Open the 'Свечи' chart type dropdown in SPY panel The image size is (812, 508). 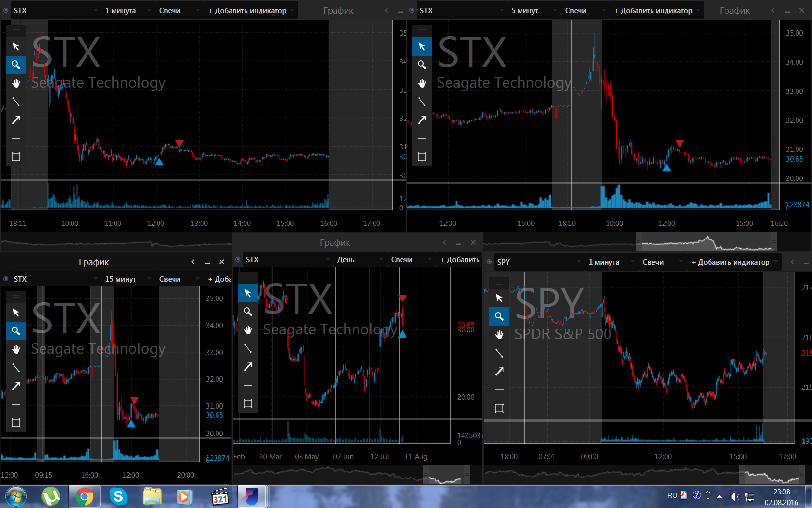pyautogui.click(x=662, y=262)
